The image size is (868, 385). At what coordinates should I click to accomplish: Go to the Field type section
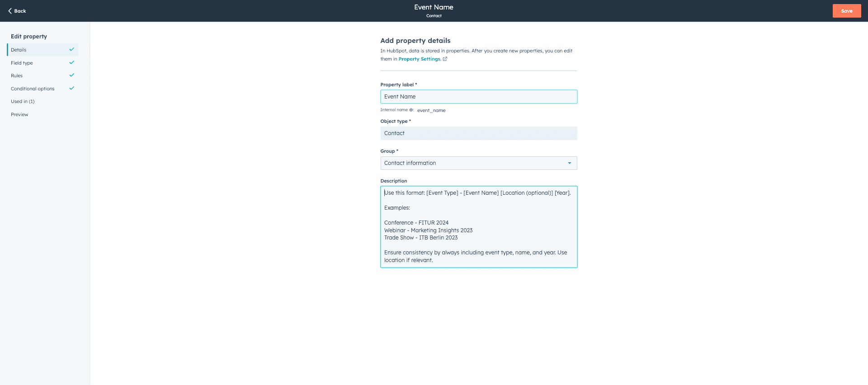click(43, 63)
